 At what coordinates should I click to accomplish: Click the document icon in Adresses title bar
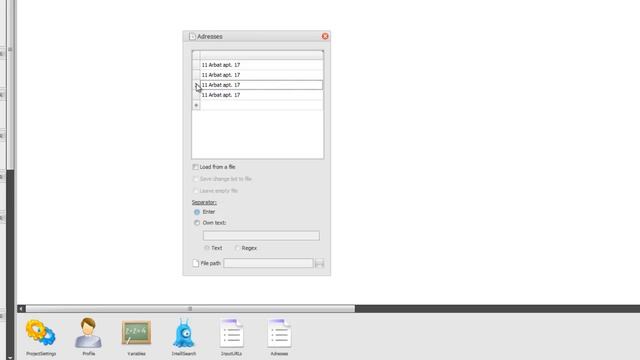tap(192, 36)
